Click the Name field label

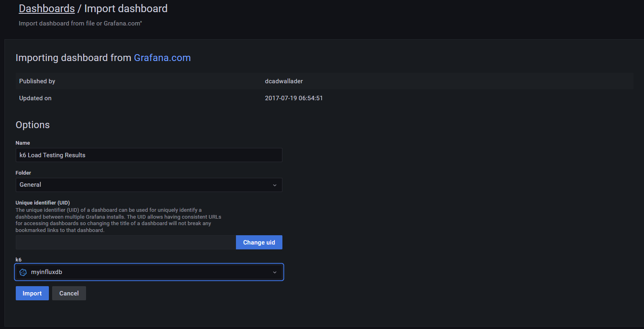(x=23, y=143)
